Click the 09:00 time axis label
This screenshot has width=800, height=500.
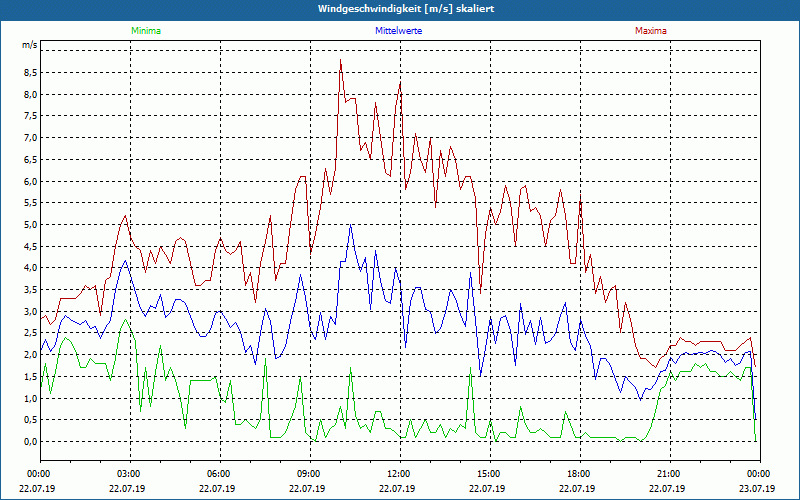pos(308,474)
